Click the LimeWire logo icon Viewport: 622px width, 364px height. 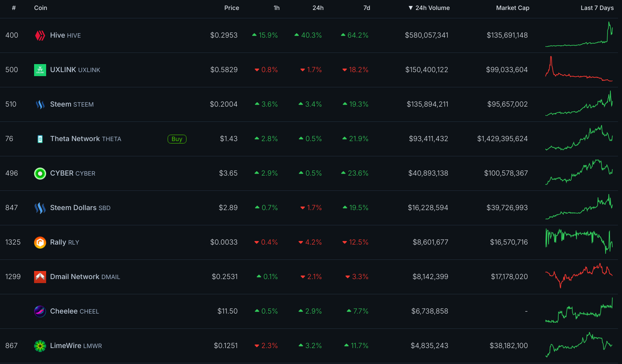coord(40,346)
